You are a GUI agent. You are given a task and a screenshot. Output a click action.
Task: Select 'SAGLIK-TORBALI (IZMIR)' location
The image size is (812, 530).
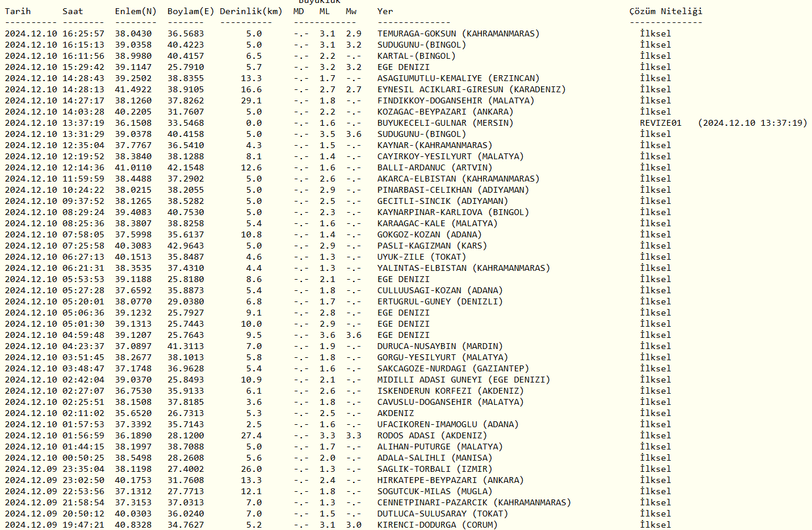point(435,469)
